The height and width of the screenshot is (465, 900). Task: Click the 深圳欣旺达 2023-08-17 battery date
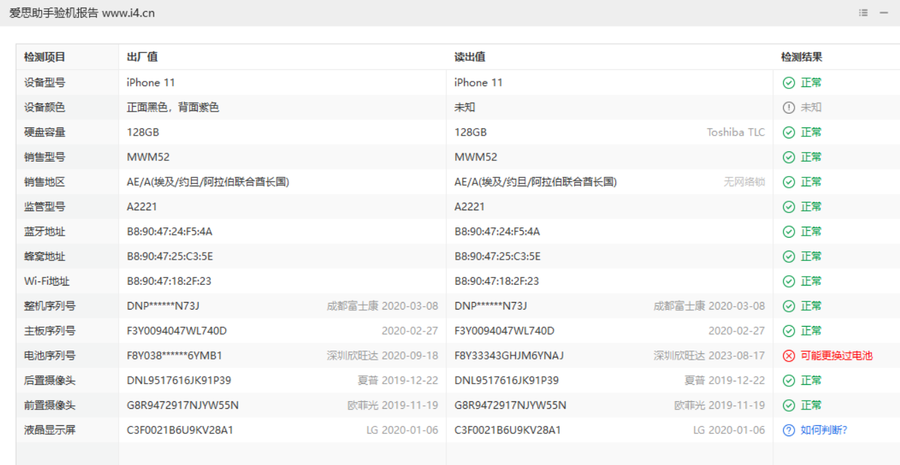coord(709,356)
